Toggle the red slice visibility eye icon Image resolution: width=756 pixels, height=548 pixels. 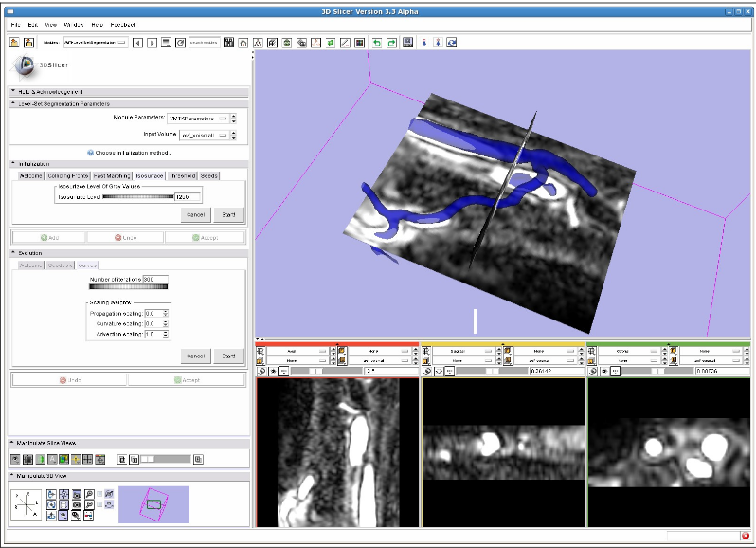(x=274, y=372)
